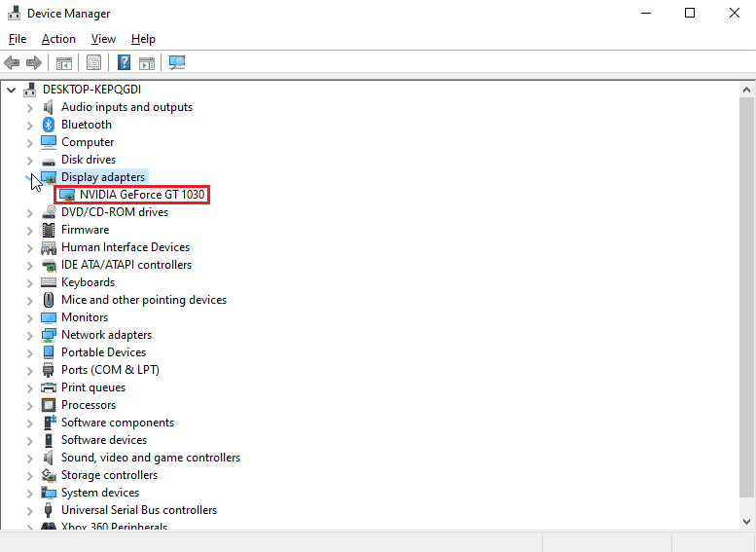Click the Print queues printer icon
This screenshot has height=552, width=756.
pyautogui.click(x=49, y=387)
